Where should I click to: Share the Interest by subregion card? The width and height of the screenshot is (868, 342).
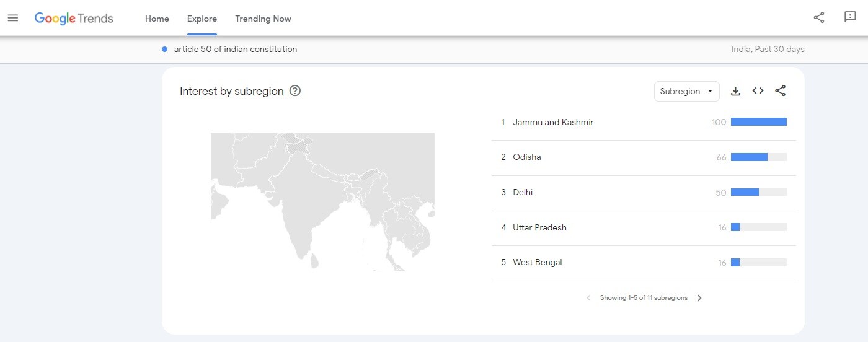click(x=780, y=91)
